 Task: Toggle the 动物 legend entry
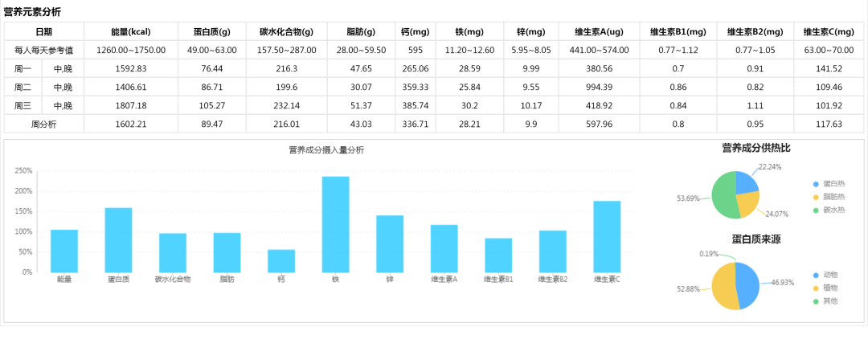(x=825, y=275)
